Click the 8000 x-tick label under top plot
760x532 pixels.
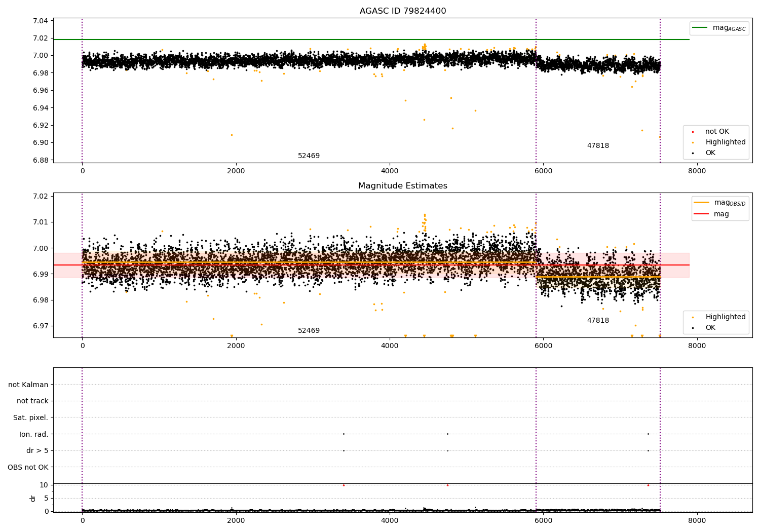[x=697, y=171]
